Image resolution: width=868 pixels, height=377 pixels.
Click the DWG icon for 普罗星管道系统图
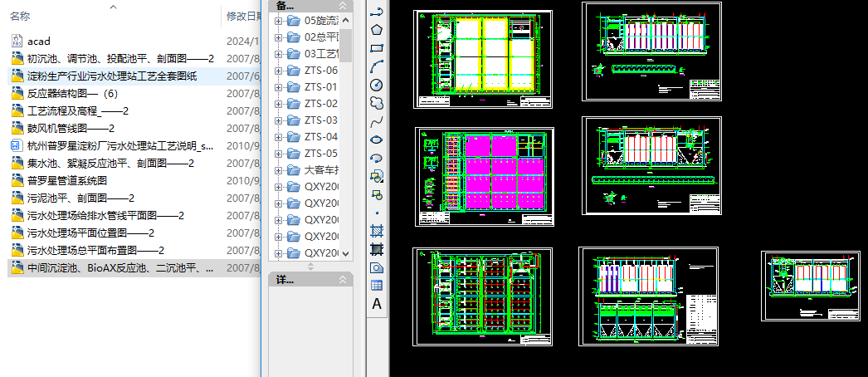pos(17,180)
